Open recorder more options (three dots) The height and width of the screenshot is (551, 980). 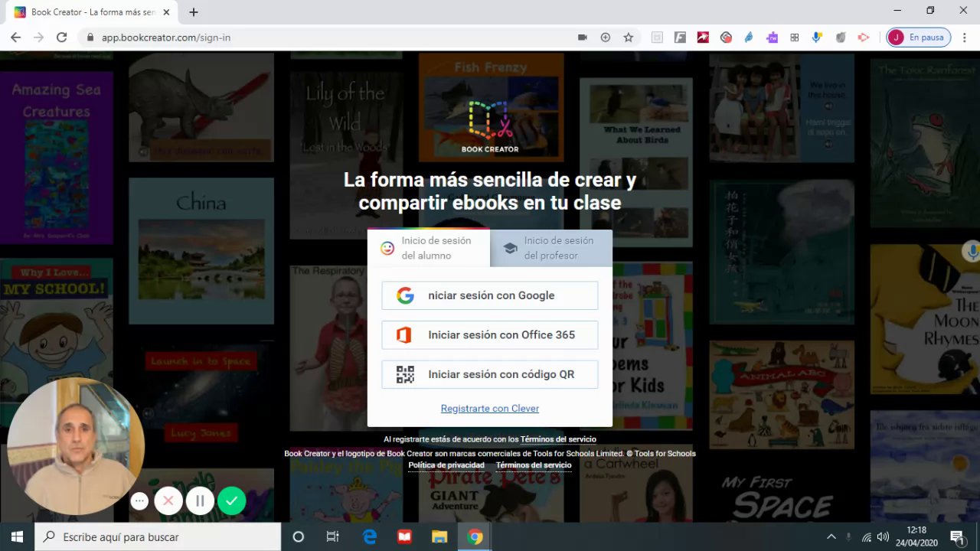pyautogui.click(x=139, y=501)
